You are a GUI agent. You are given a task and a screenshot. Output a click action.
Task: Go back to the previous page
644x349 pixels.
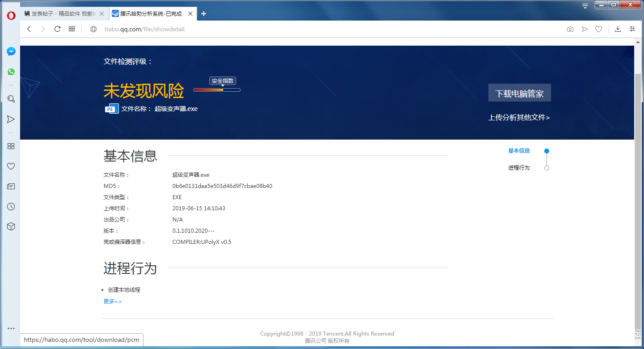point(29,29)
